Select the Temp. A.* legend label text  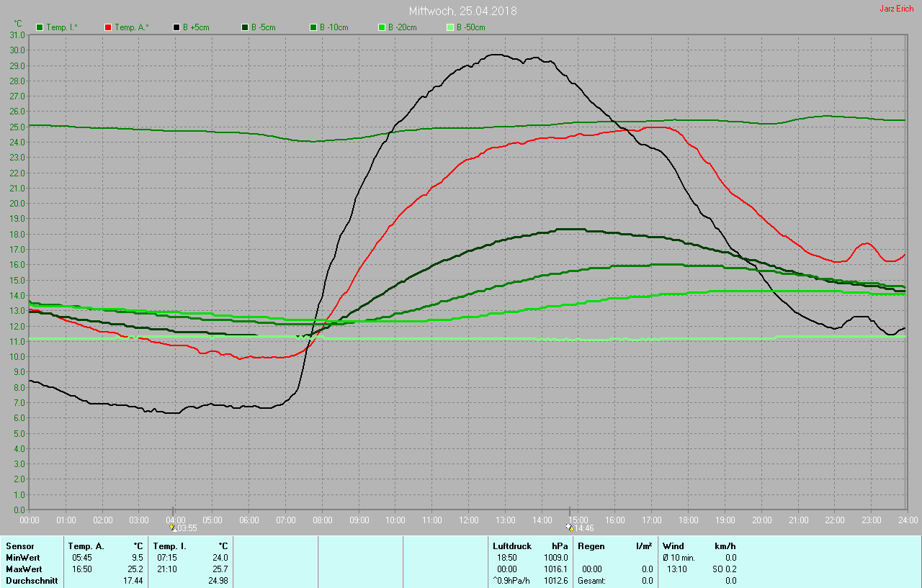pyautogui.click(x=132, y=27)
